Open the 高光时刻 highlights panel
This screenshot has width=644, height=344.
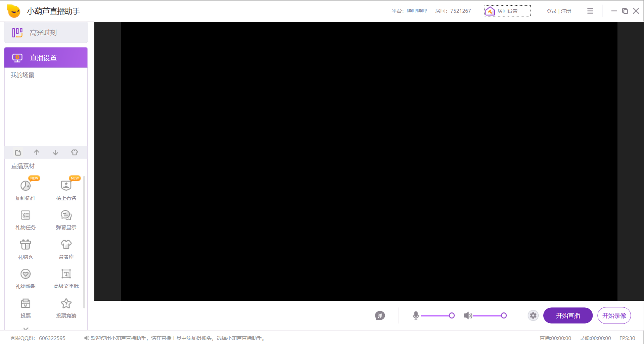click(46, 33)
